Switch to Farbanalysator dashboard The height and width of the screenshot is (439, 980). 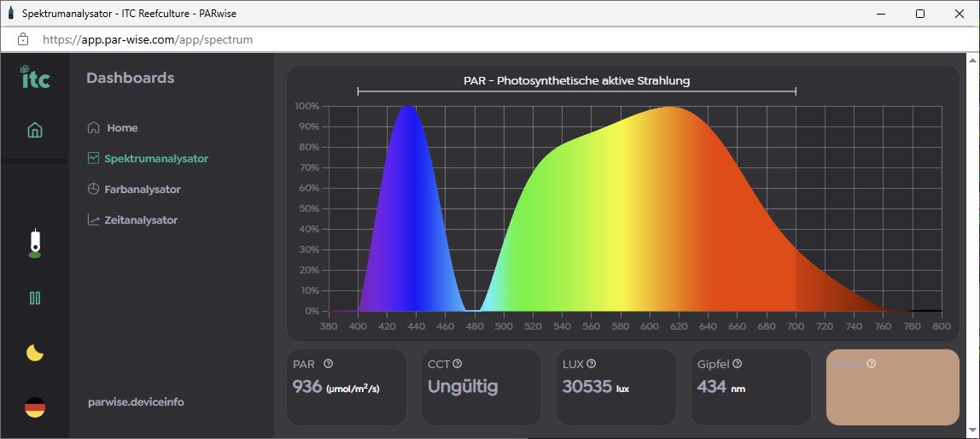coord(142,190)
